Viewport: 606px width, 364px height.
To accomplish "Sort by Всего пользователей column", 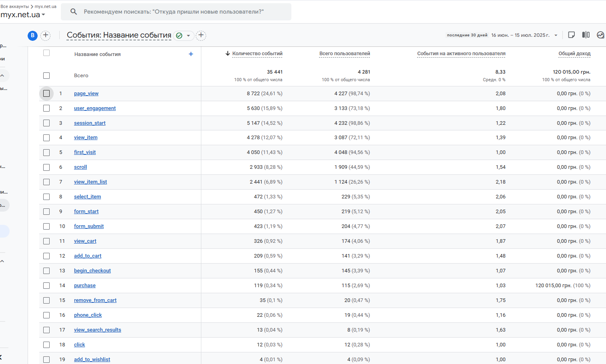I will pyautogui.click(x=345, y=54).
